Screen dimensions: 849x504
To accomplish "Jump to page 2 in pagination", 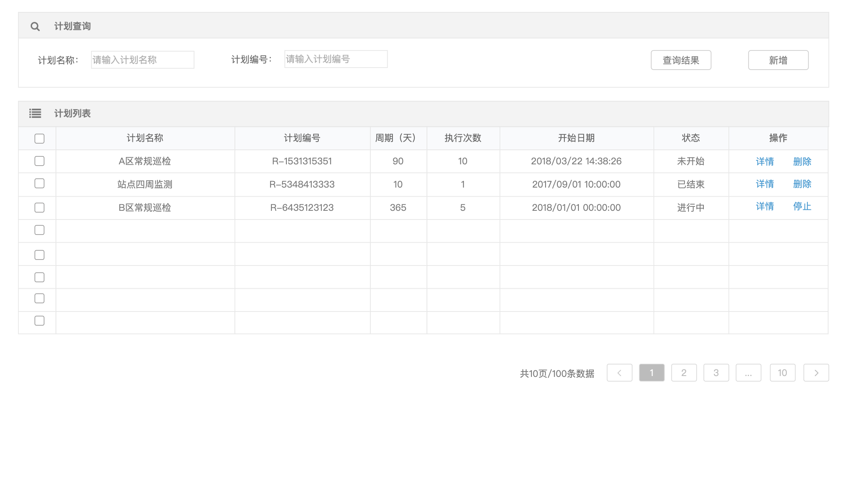I will (684, 373).
